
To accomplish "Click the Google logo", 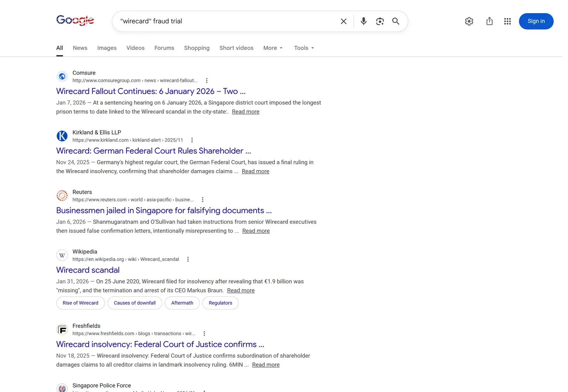I will 75,20.
